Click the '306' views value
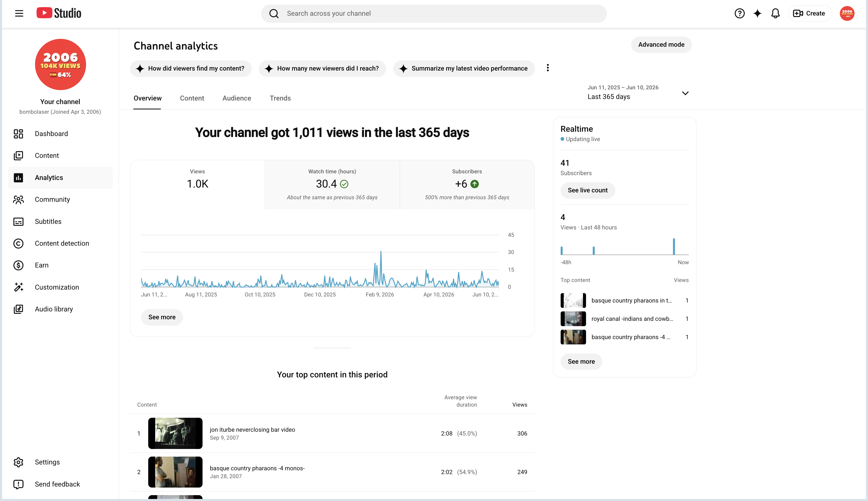 pyautogui.click(x=522, y=433)
